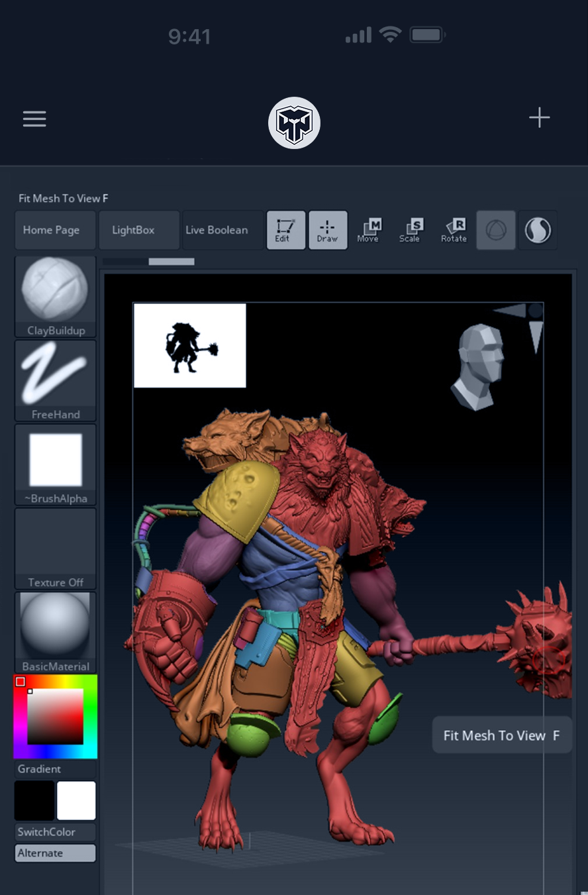Screen dimensions: 588x895
Task: Select the Rotate tool icon
Action: 454,230
